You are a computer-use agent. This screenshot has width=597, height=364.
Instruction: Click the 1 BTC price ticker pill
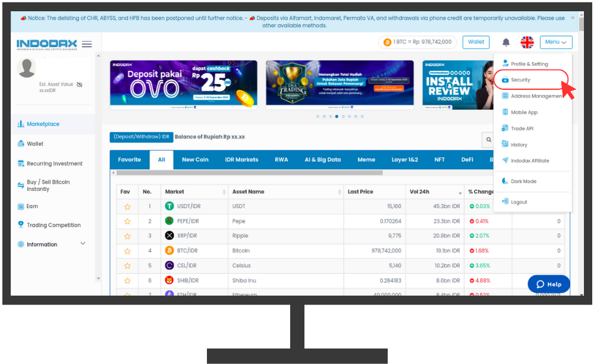[x=417, y=42]
